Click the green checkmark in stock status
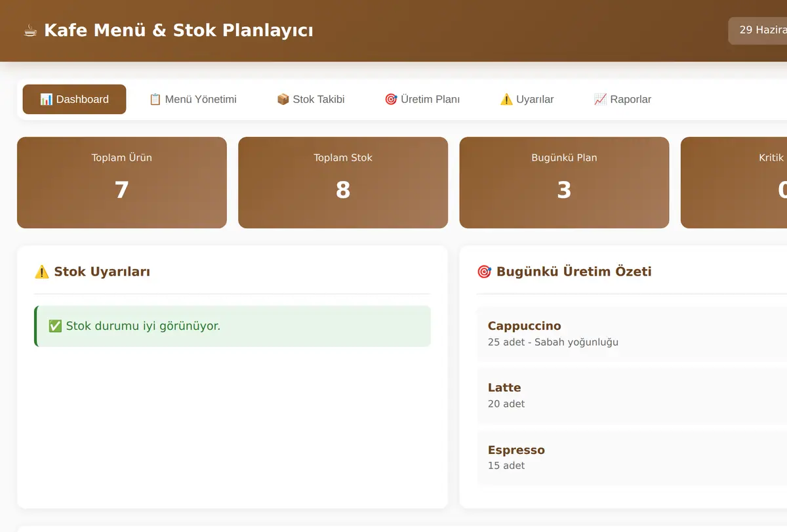 (55, 325)
